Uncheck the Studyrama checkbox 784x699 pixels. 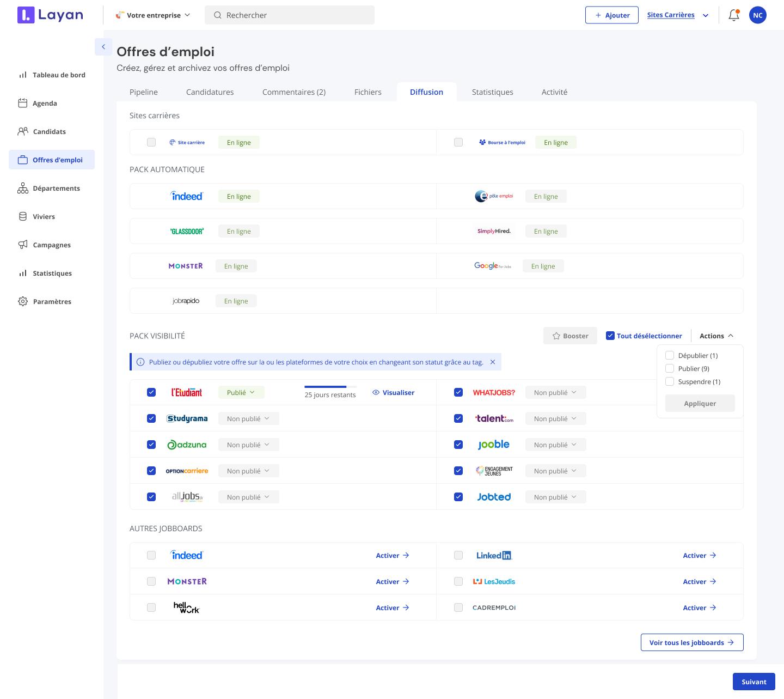coord(151,418)
